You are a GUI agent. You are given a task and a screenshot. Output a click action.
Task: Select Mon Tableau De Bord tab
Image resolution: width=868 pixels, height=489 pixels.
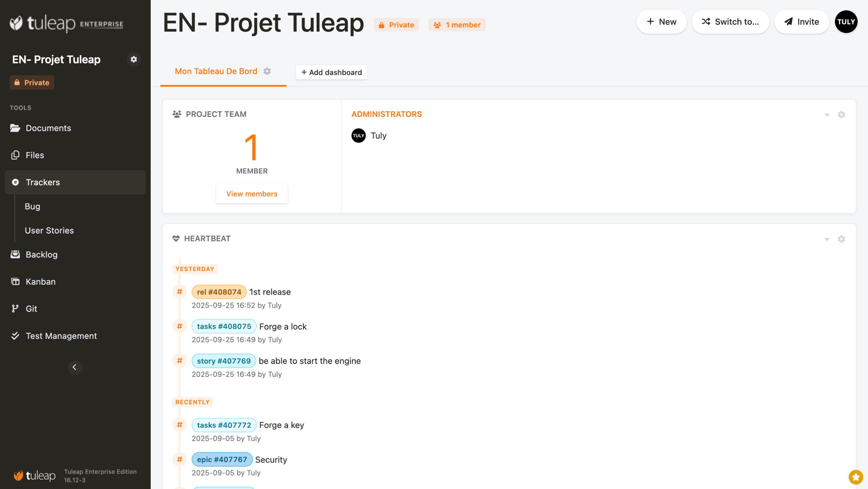coord(216,72)
